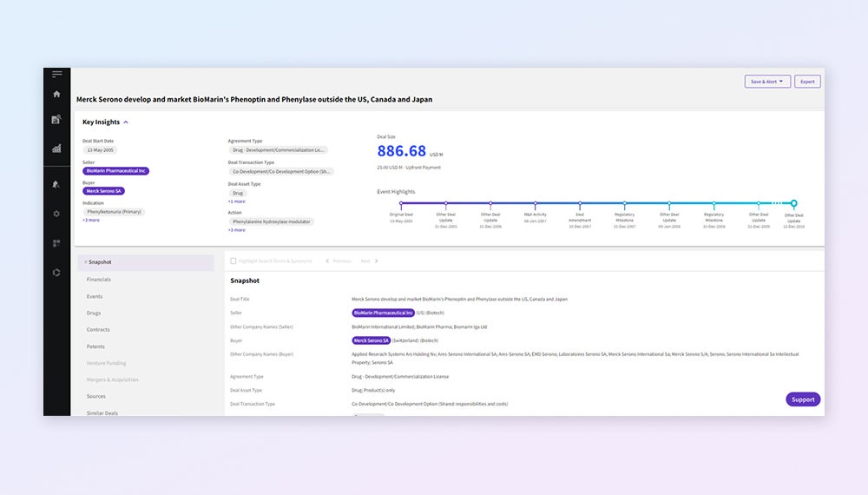Select the Contracts section in left navigation
The height and width of the screenshot is (495, 868).
coord(98,330)
